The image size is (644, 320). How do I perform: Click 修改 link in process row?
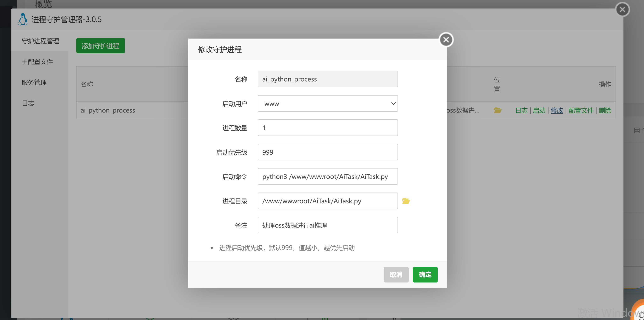[557, 110]
